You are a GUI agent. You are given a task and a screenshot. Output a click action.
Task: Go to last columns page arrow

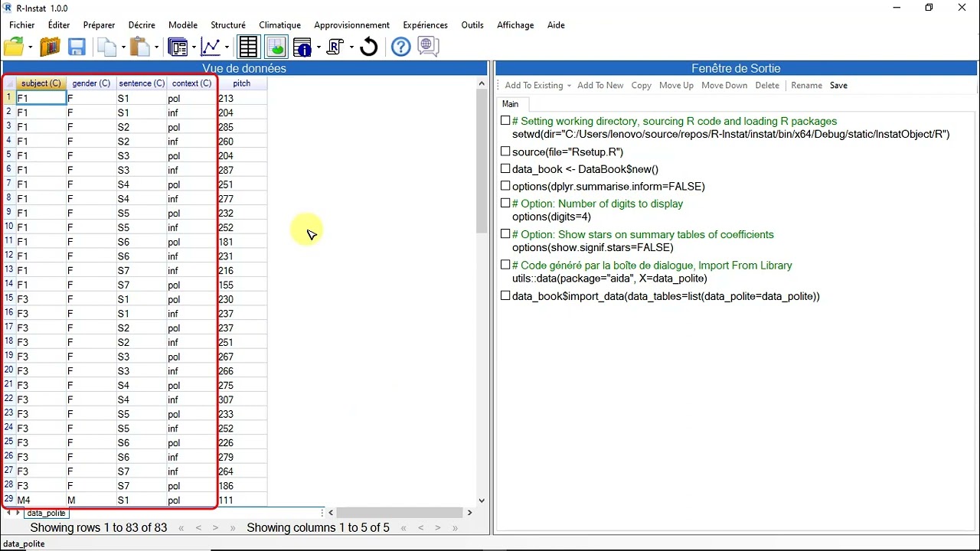pyautogui.click(x=456, y=528)
